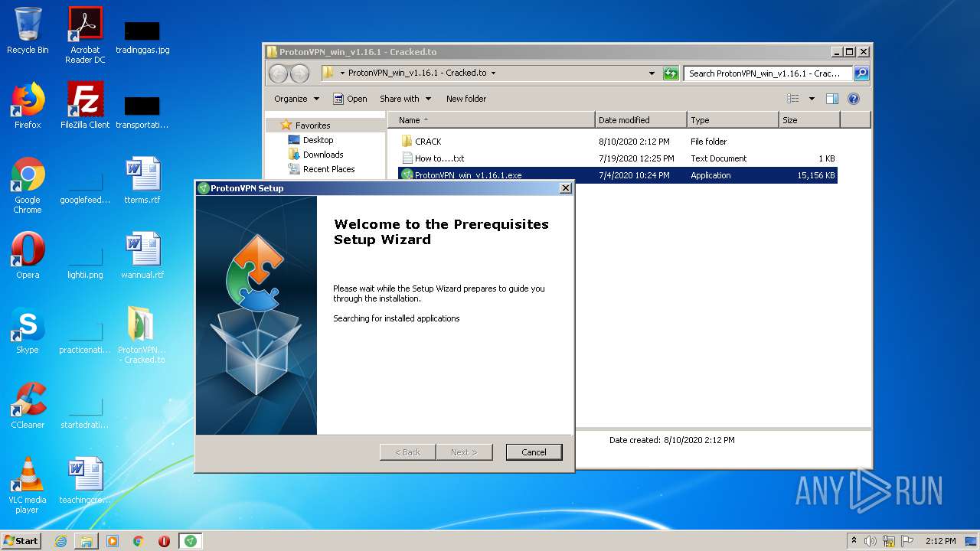
Task: Click the Action Center flag tray icon
Action: click(908, 541)
